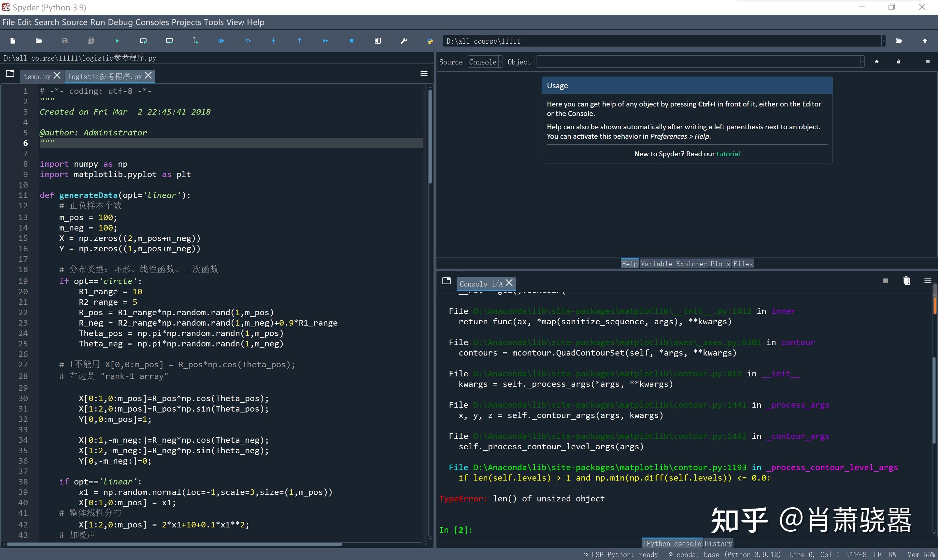The width and height of the screenshot is (938, 560).
Task: Run the current file
Action: (117, 41)
